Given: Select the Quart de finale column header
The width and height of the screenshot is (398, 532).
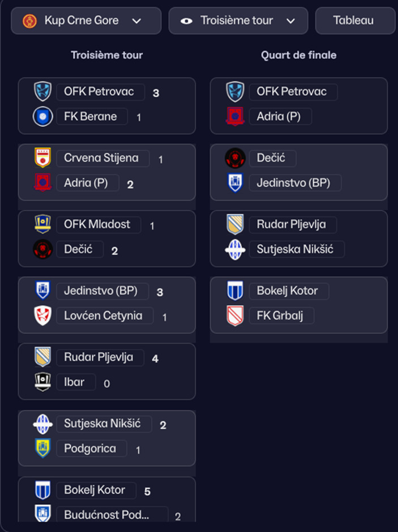Looking at the screenshot, I should [x=298, y=55].
